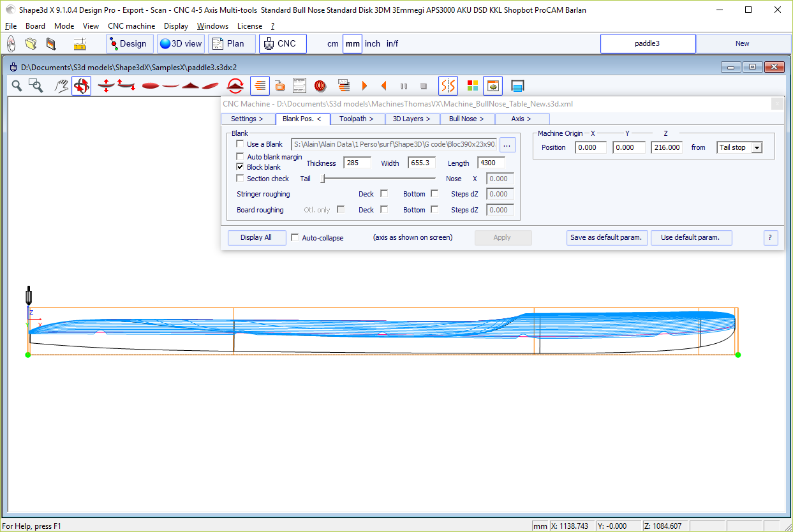This screenshot has width=793, height=532.
Task: Click the 3D rotate view icon
Action: pos(81,85)
